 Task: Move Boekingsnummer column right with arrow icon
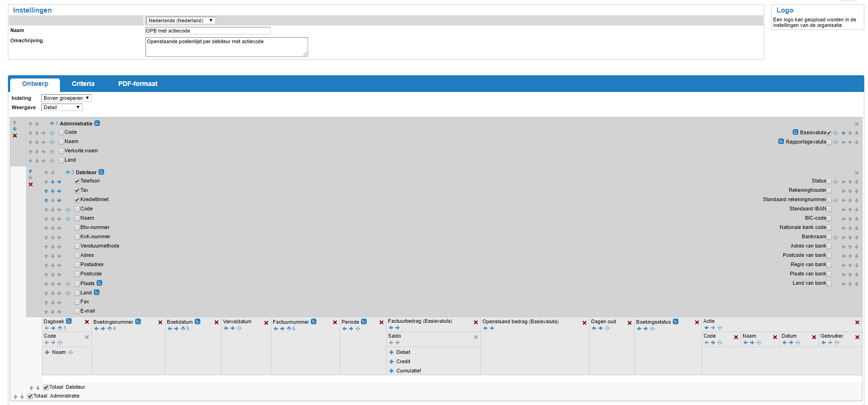pyautogui.click(x=103, y=329)
